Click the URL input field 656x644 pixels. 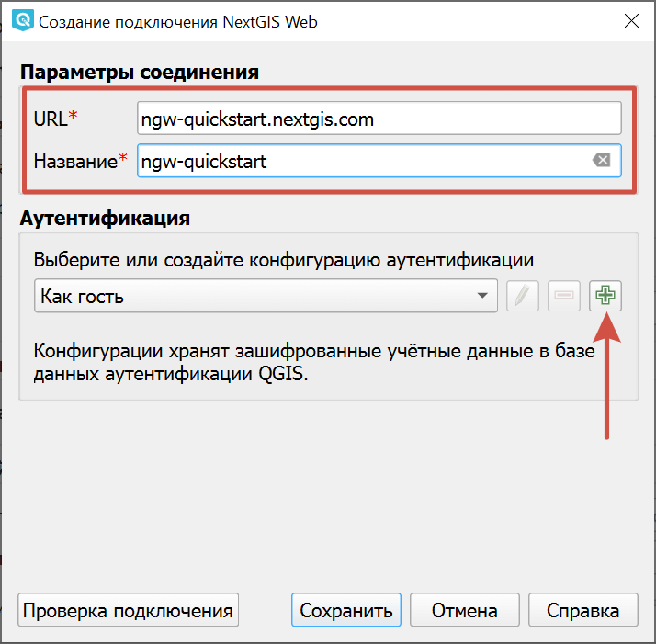tap(379, 119)
